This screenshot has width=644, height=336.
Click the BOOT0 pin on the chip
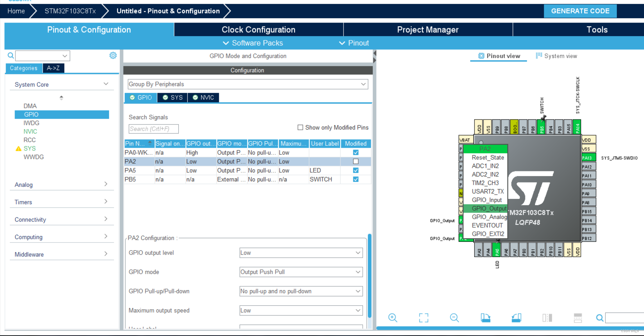click(515, 127)
